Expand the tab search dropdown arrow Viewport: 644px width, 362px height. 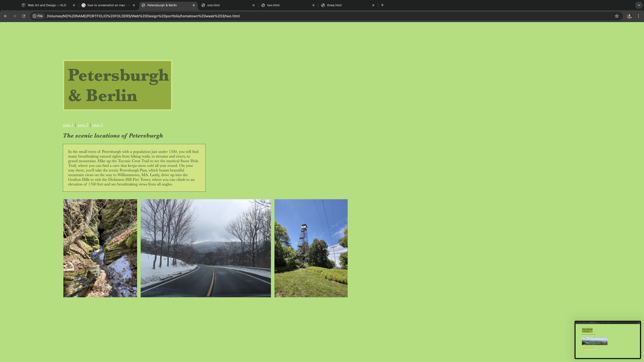(x=639, y=5)
